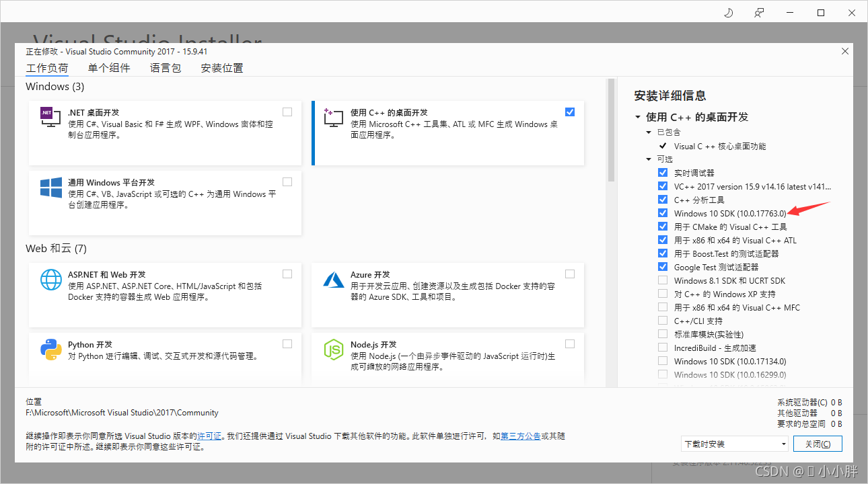
Task: Click the Web 和云 (7) section heading
Action: pos(57,249)
